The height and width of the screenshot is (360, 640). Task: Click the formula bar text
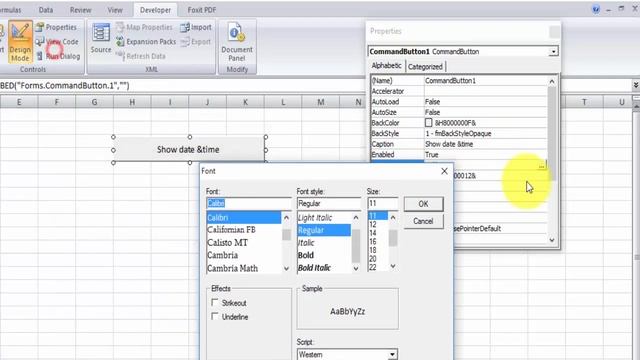coord(64,85)
